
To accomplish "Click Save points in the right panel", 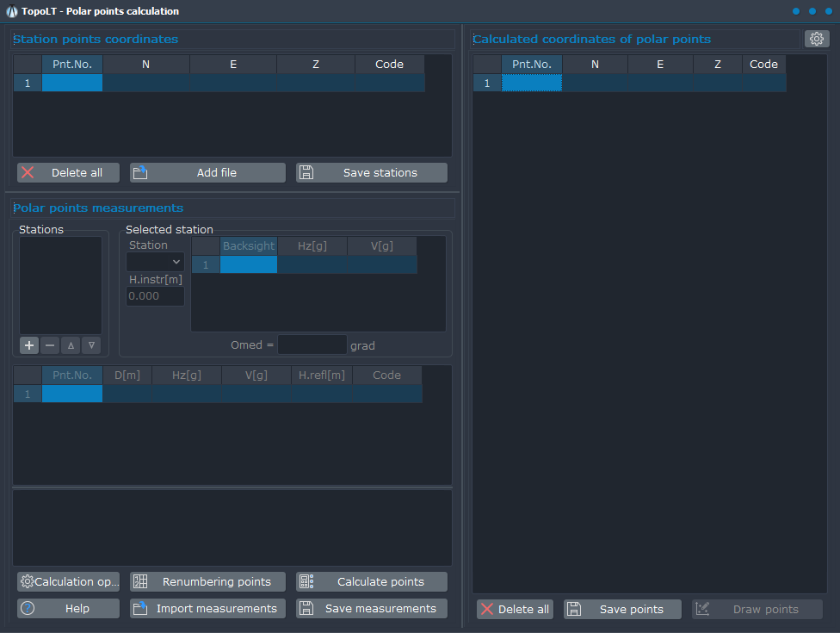I will point(621,609).
